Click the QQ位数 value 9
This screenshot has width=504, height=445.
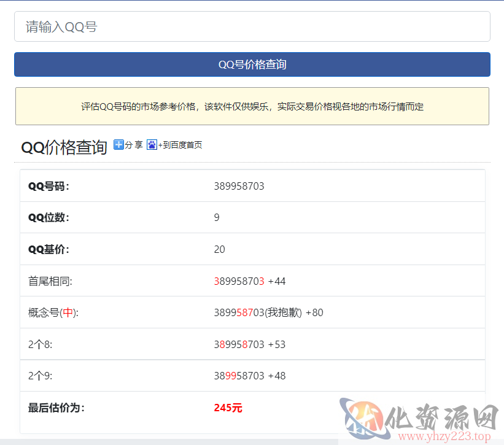pos(217,217)
